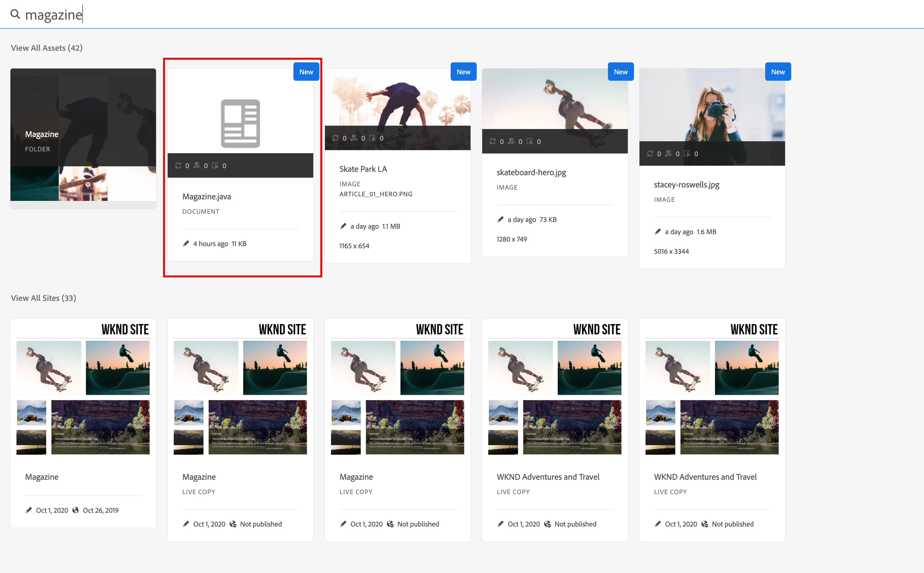Viewport: 924px width, 573px height.
Task: Click the New badge on Magazine.java
Action: 306,72
